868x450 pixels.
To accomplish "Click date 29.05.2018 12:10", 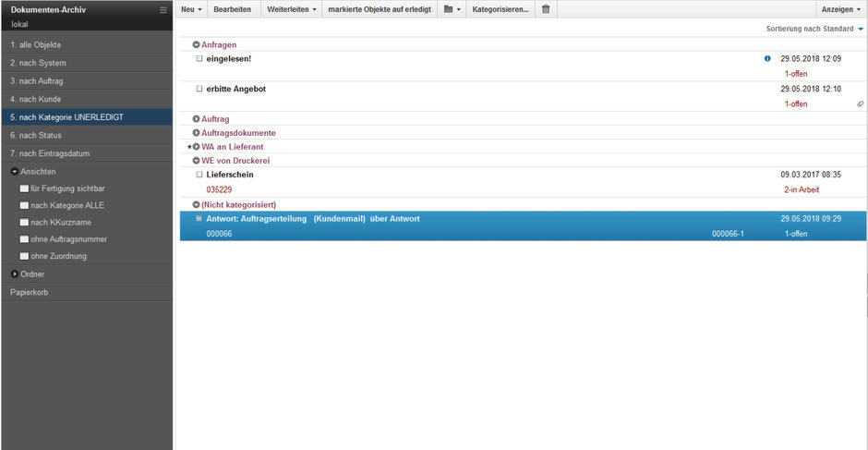I will [811, 89].
